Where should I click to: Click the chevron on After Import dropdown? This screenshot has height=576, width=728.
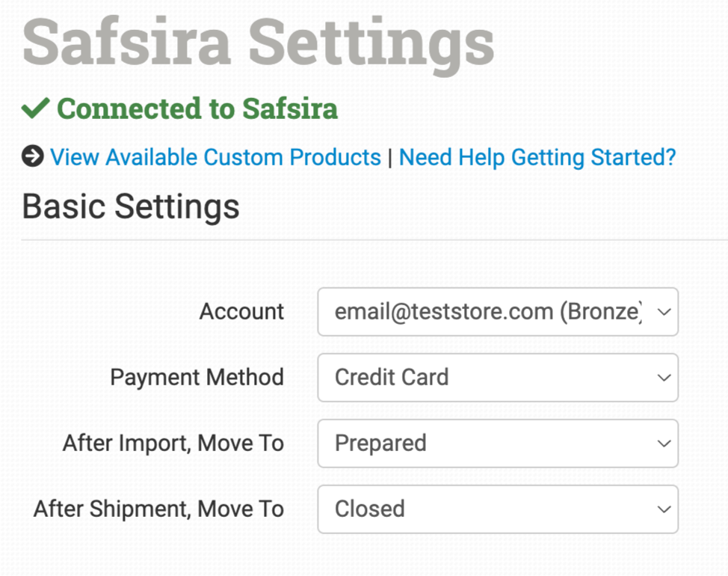point(663,444)
